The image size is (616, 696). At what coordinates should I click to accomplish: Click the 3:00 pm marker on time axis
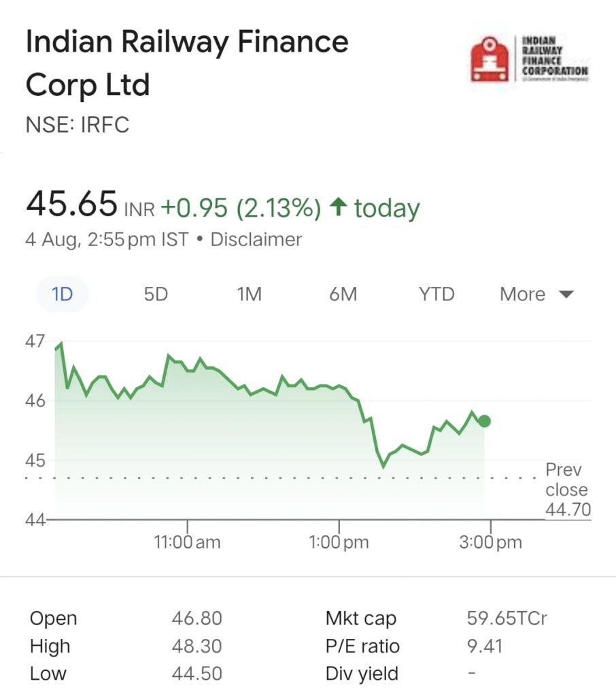coord(491,542)
